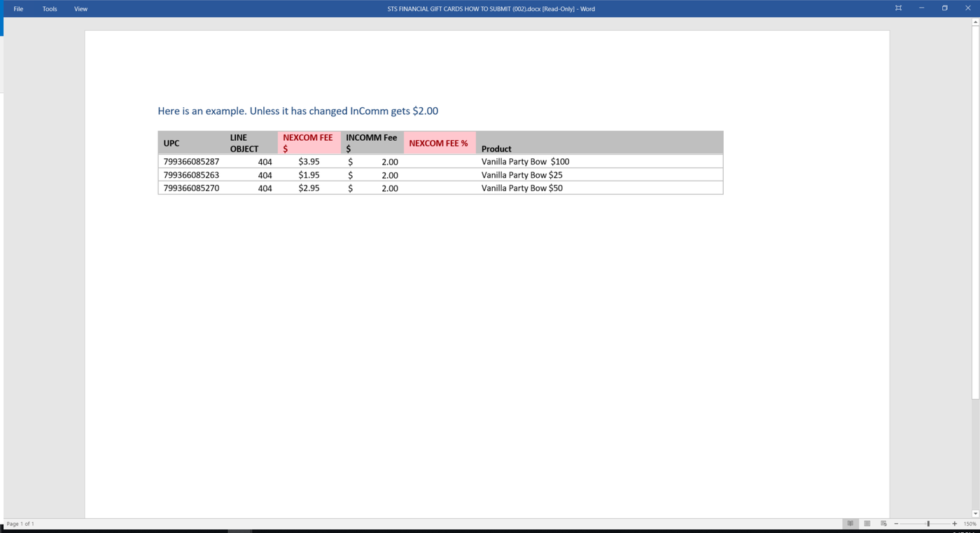Click the NEXCOM FEE $ header cell
980x533 pixels.
tap(308, 143)
